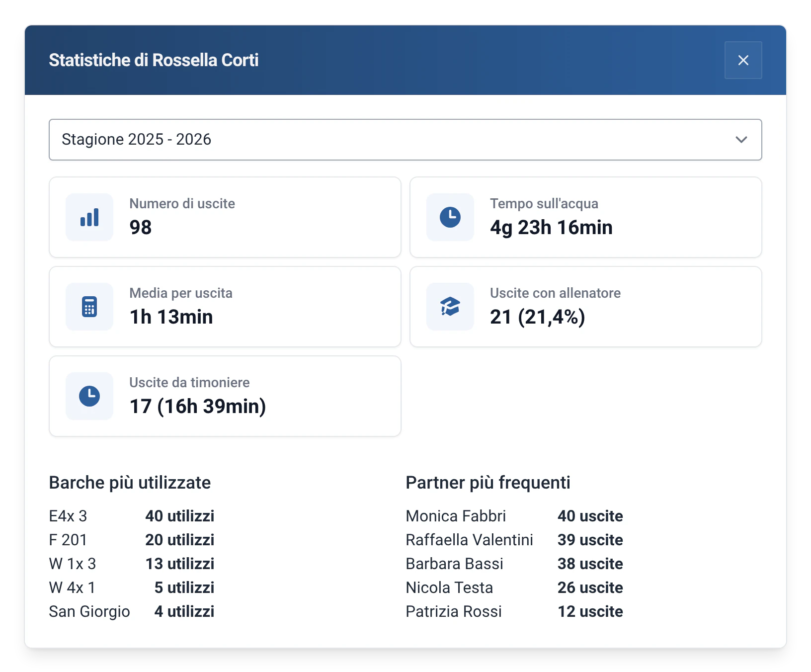This screenshot has height=672, width=811.
Task: Click the 38 uscite count
Action: 590,564
